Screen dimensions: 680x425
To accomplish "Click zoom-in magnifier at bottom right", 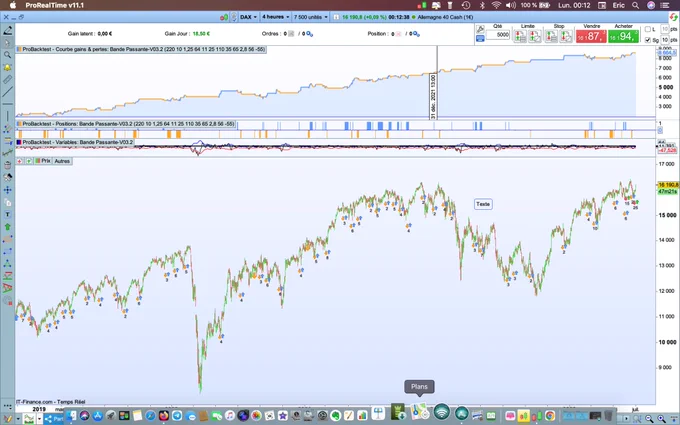I will pyautogui.click(x=661, y=418).
